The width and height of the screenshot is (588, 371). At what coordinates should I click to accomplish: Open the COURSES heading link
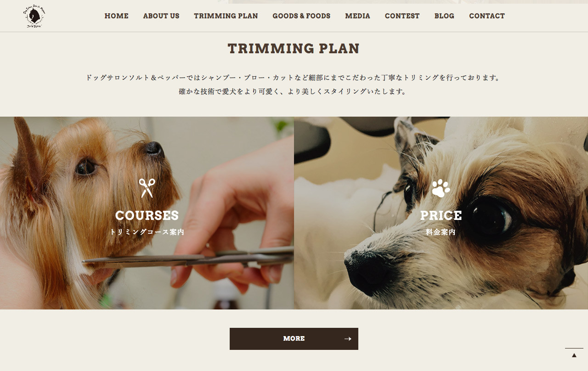pyautogui.click(x=147, y=215)
